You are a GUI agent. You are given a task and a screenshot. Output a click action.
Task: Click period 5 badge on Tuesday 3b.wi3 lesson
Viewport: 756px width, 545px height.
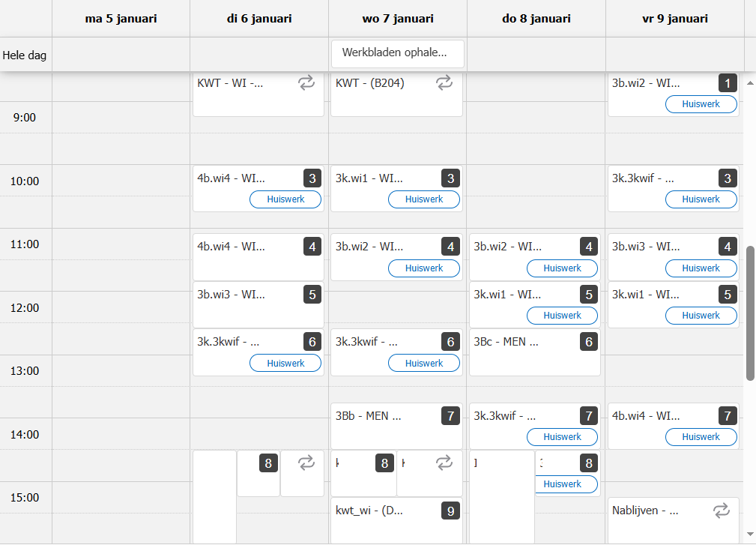pyautogui.click(x=312, y=295)
